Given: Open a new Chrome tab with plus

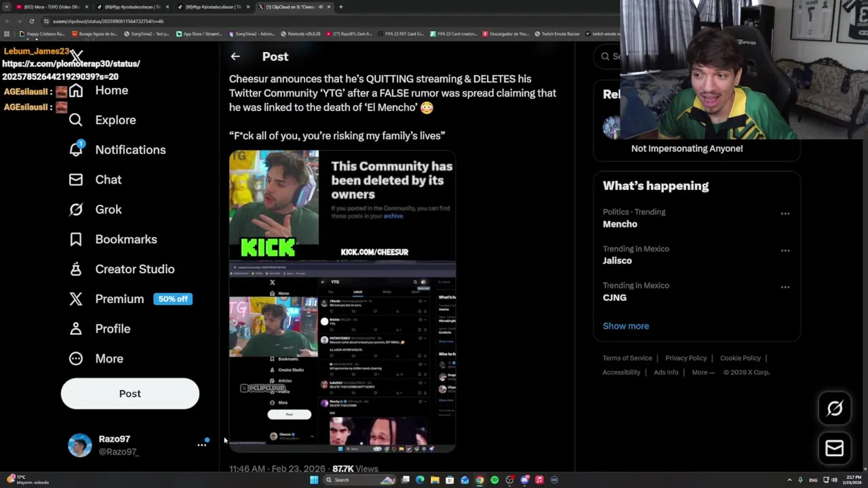Looking at the screenshot, I should [340, 7].
